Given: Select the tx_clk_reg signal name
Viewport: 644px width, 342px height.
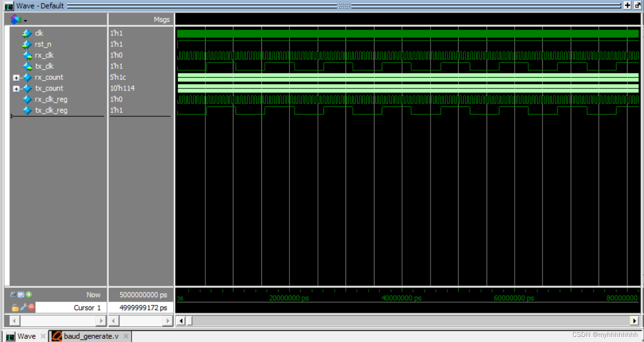Looking at the screenshot, I should pos(51,111).
